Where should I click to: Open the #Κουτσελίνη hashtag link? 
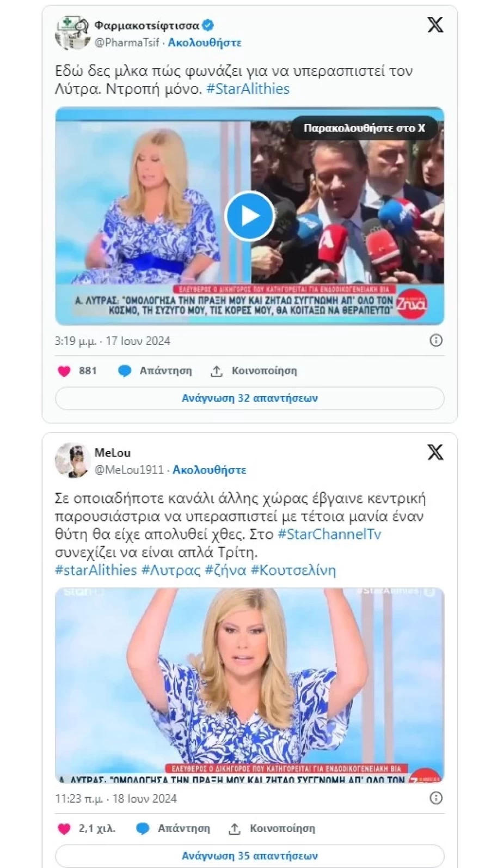point(293,570)
